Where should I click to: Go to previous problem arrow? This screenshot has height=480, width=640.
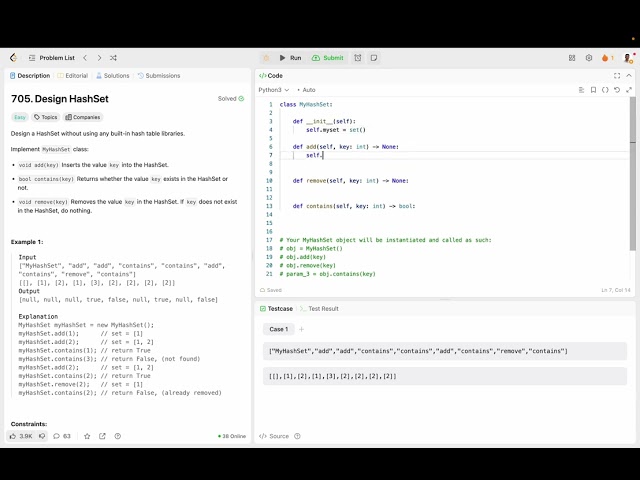pyautogui.click(x=85, y=58)
